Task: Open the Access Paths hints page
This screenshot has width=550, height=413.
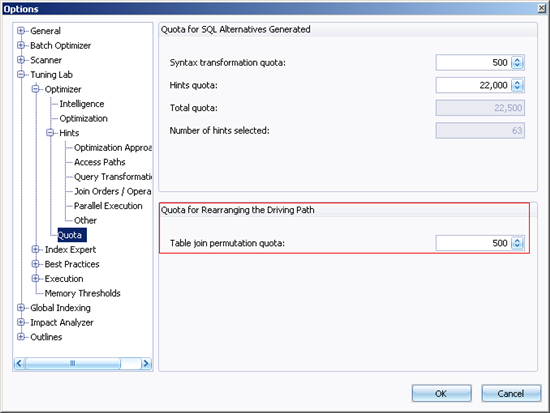Action: [100, 162]
